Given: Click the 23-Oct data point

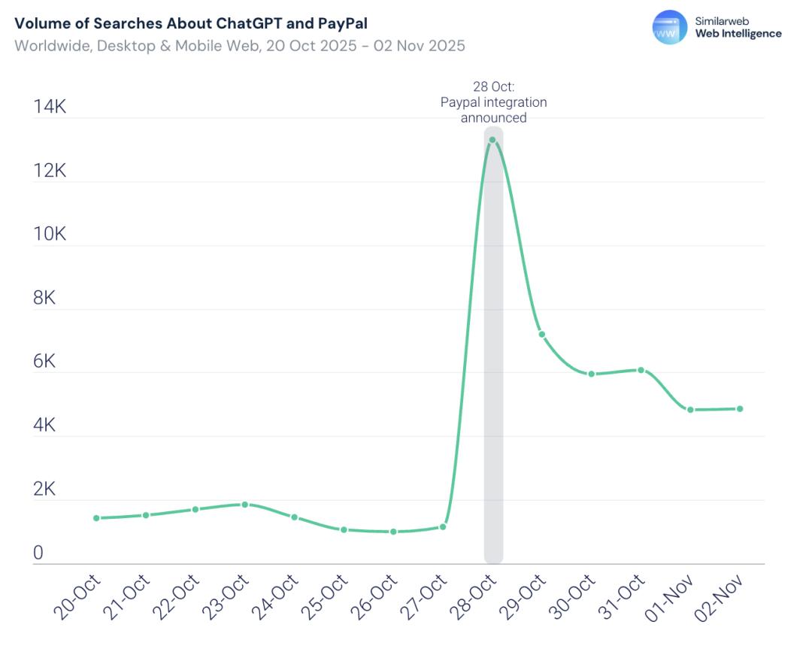Looking at the screenshot, I should pos(245,504).
